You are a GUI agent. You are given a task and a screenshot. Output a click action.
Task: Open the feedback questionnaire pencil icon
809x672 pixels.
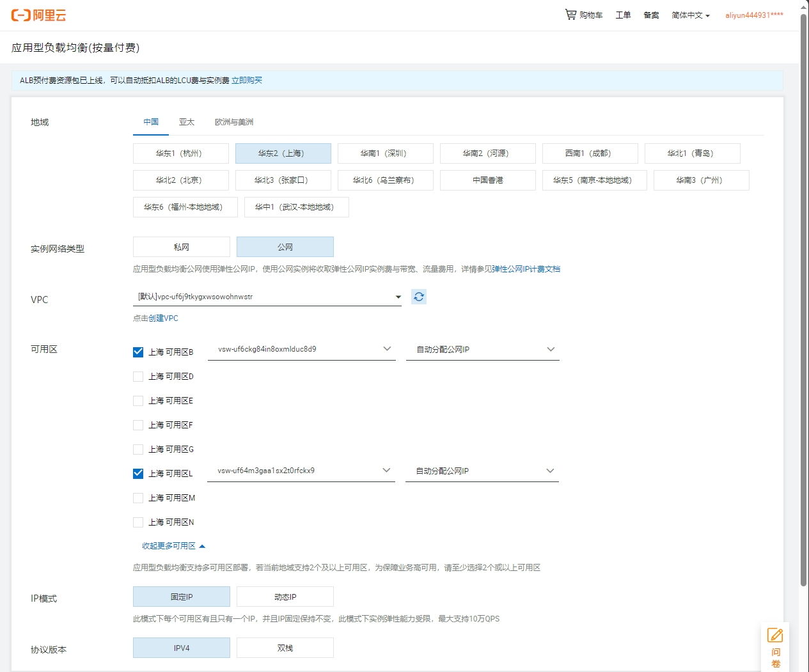pyautogui.click(x=775, y=636)
